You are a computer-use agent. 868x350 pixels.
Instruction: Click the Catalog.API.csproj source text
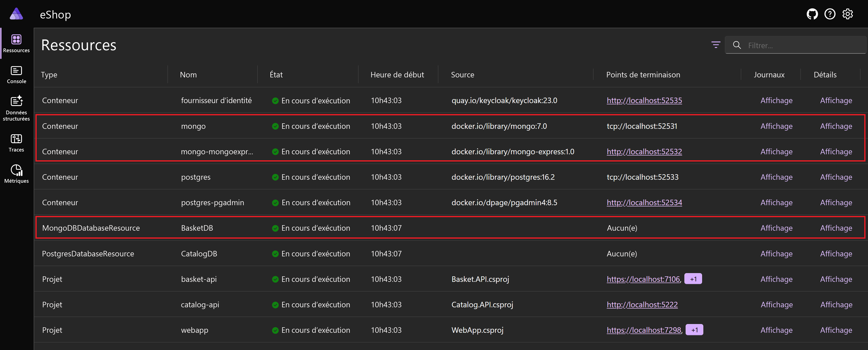(x=482, y=305)
